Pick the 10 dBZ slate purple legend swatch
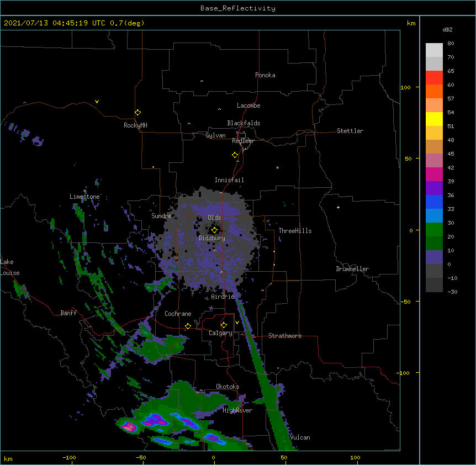 [x=434, y=257]
